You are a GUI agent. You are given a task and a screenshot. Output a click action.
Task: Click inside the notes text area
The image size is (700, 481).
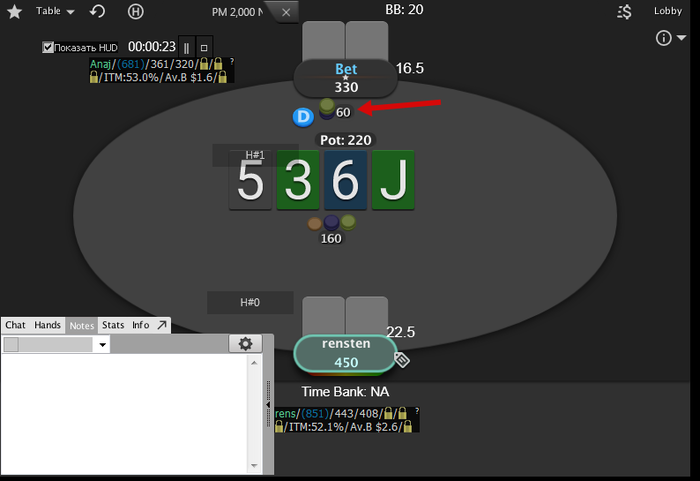pyautogui.click(x=124, y=413)
